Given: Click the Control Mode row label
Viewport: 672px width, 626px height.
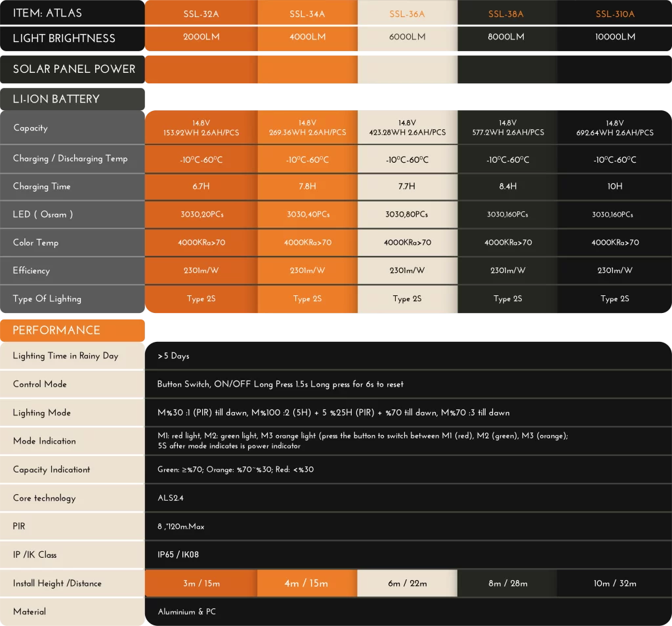Looking at the screenshot, I should [x=40, y=384].
